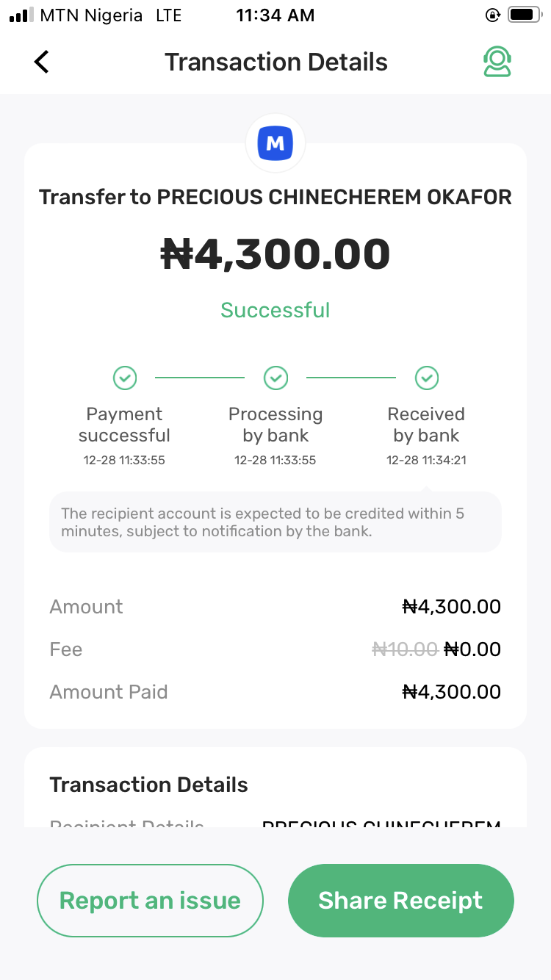551x980 pixels.
Task: Tap the Transaction Details section heading
Action: coord(148,785)
